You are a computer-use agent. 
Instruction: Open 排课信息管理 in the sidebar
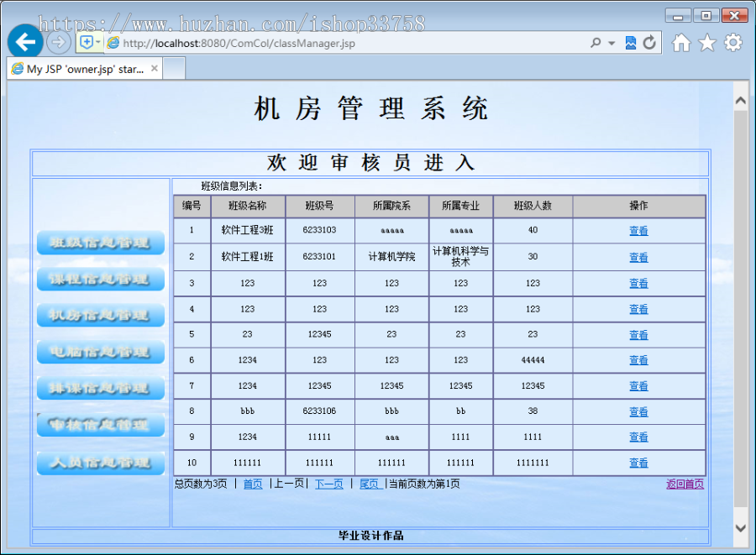click(x=100, y=388)
